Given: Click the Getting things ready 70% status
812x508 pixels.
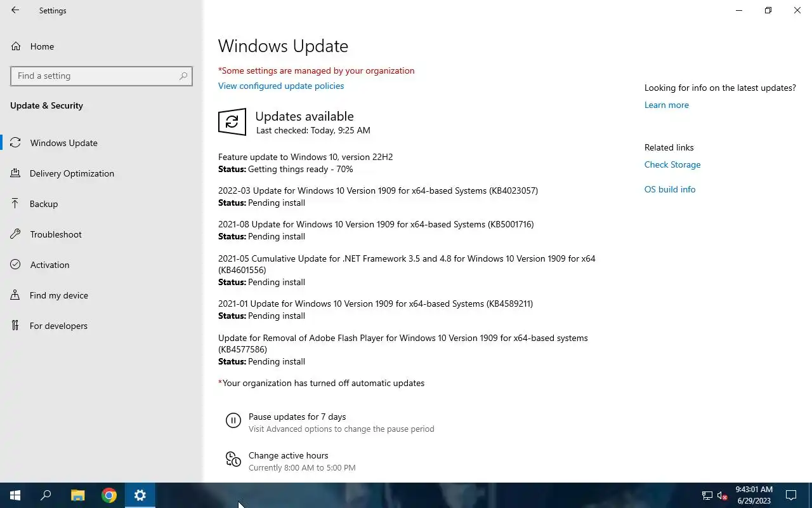Looking at the screenshot, I should click(x=285, y=169).
